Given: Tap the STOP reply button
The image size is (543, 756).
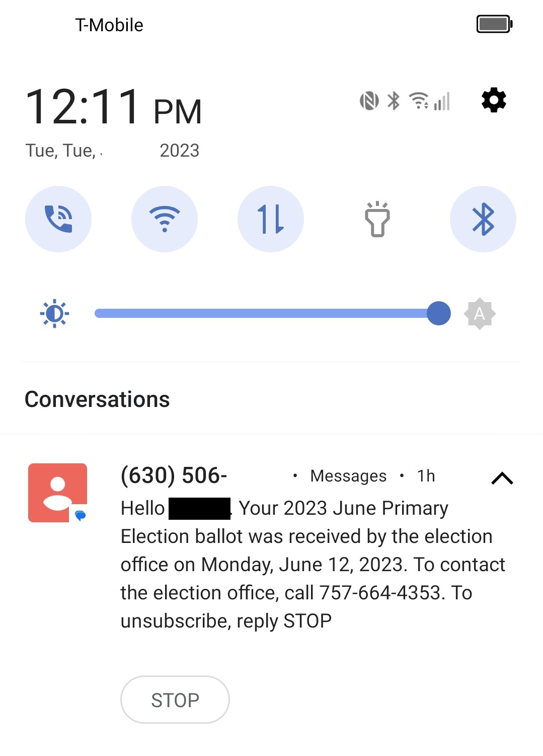Looking at the screenshot, I should click(175, 700).
